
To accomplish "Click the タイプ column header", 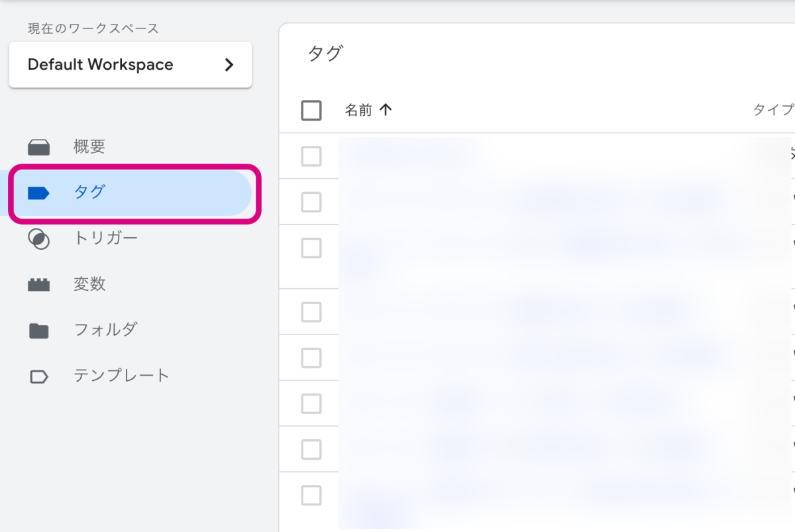I will pos(772,110).
